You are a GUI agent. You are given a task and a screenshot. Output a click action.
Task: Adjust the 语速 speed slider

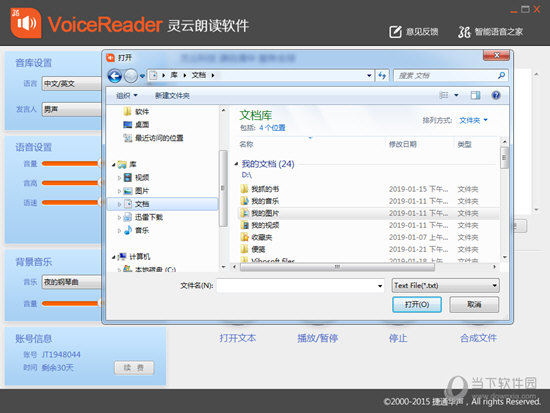point(71,202)
